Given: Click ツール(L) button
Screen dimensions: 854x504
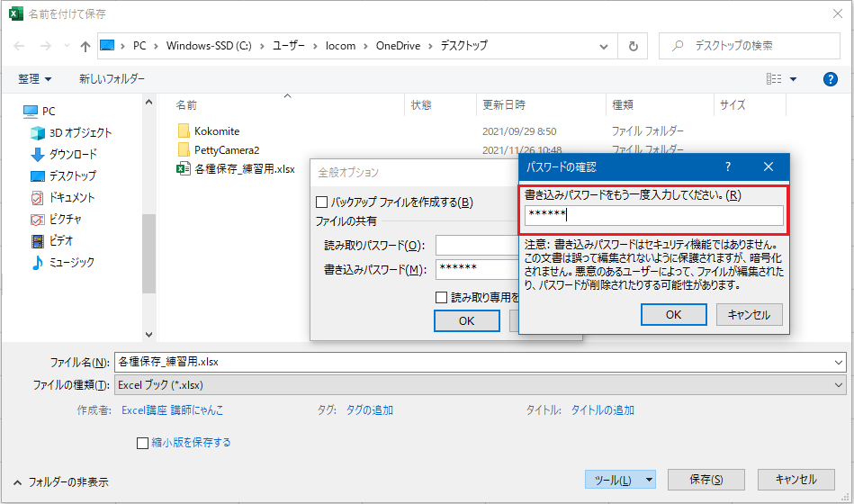Looking at the screenshot, I should (x=614, y=480).
